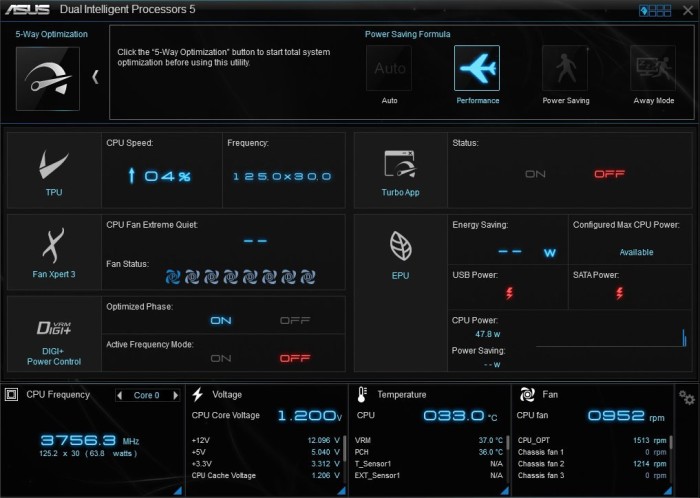Click the USB Power lightning icon
700x498 pixels.
[509, 293]
